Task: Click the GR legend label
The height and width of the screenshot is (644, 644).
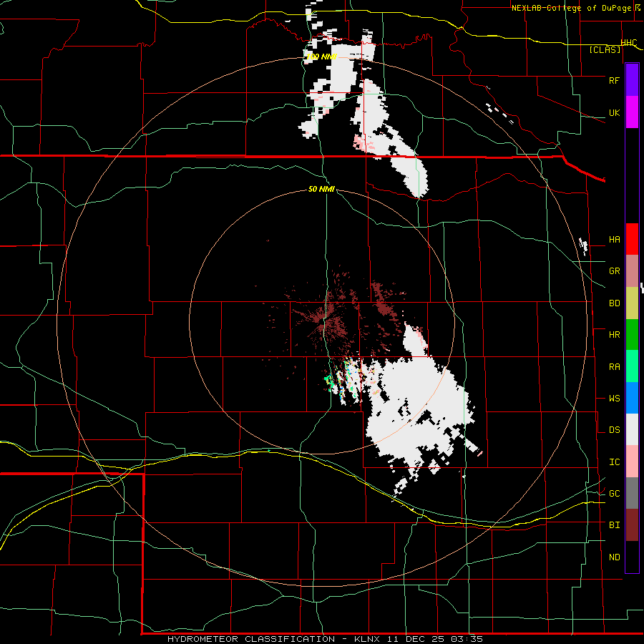Action: (x=614, y=271)
